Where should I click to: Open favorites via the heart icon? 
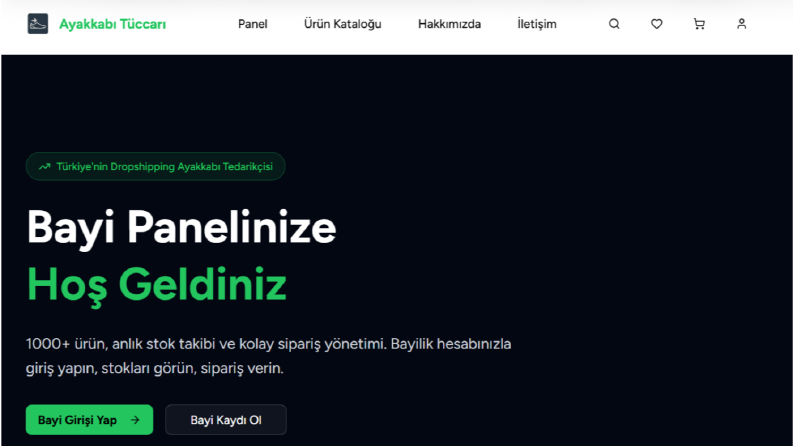[x=656, y=24]
